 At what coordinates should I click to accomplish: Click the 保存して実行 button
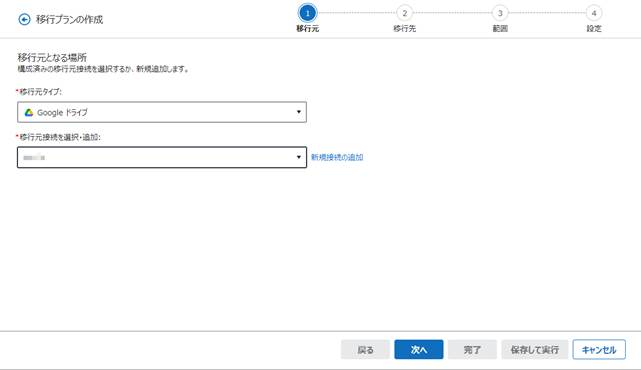coord(535,350)
